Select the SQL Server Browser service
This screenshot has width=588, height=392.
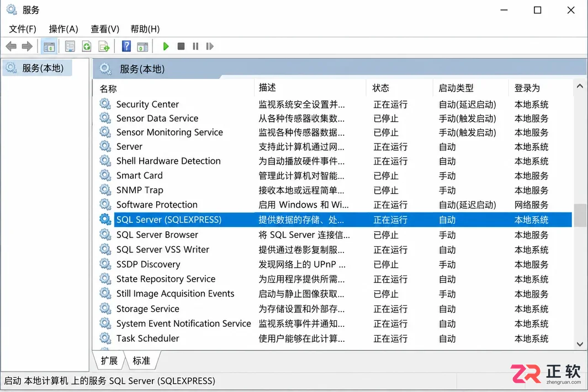[157, 235]
